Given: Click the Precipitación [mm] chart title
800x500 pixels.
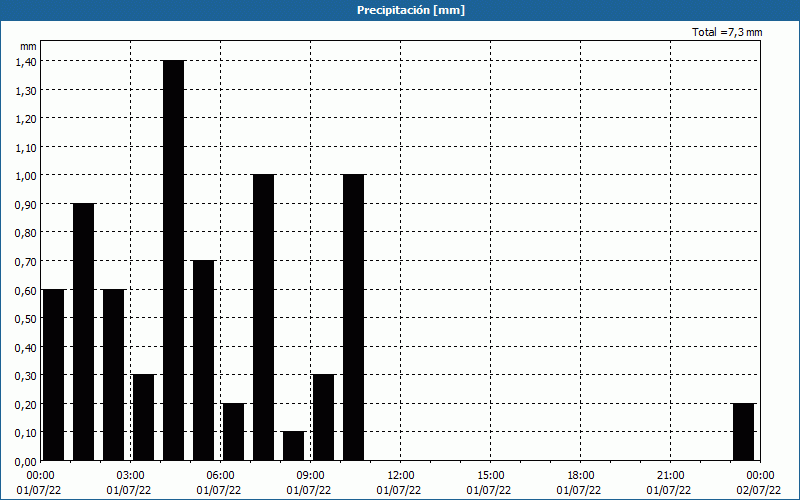Looking at the screenshot, I should pos(411,10).
